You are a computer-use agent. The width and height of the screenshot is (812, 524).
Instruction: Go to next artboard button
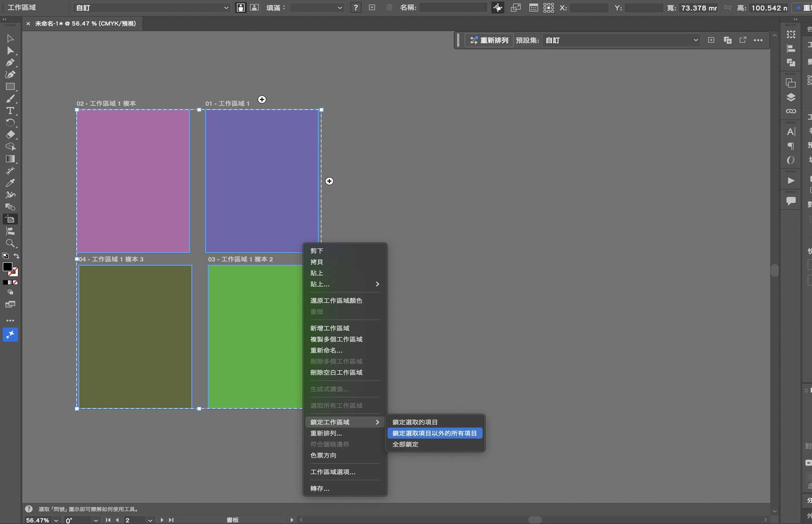[x=162, y=520]
